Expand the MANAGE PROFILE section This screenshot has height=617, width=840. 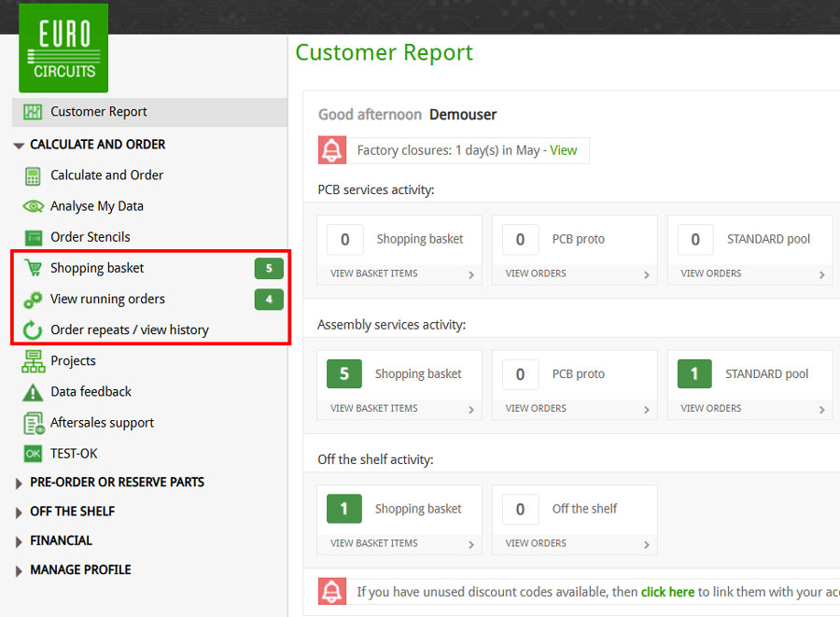[x=19, y=571]
